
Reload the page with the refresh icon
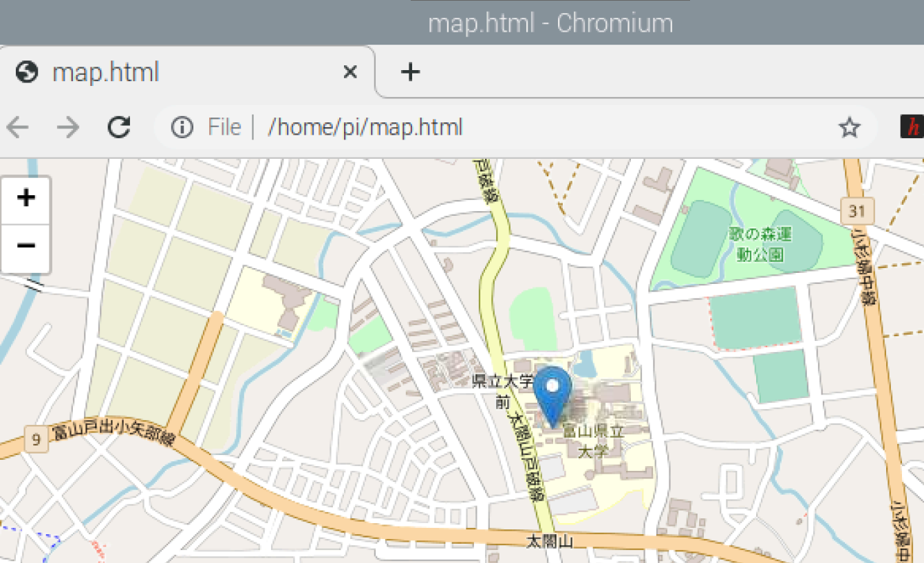point(119,127)
